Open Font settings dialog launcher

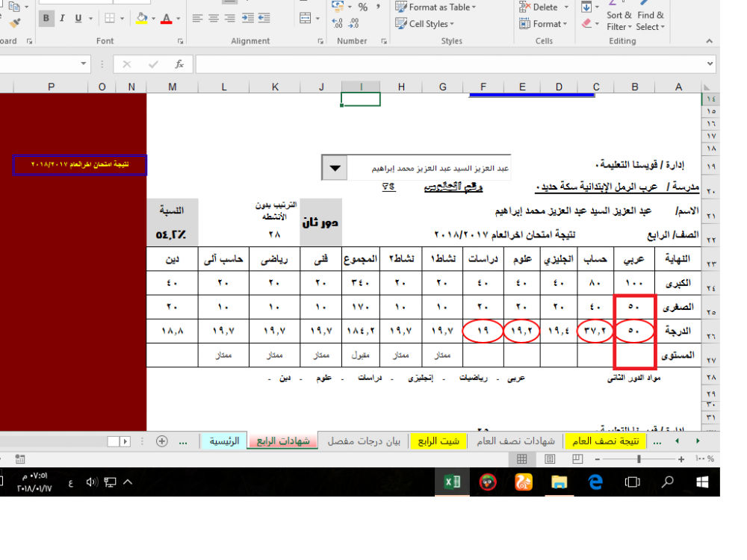click(181, 41)
